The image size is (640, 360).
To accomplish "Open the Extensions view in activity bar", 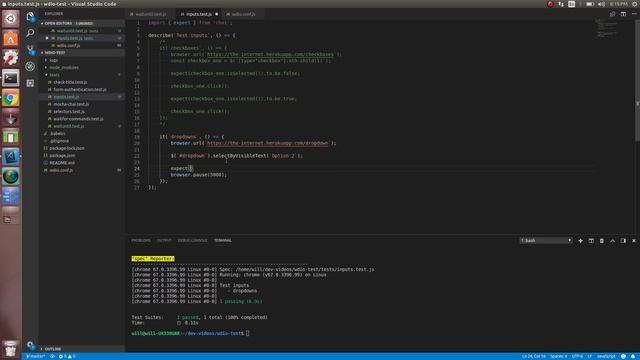I will [x=30, y=83].
